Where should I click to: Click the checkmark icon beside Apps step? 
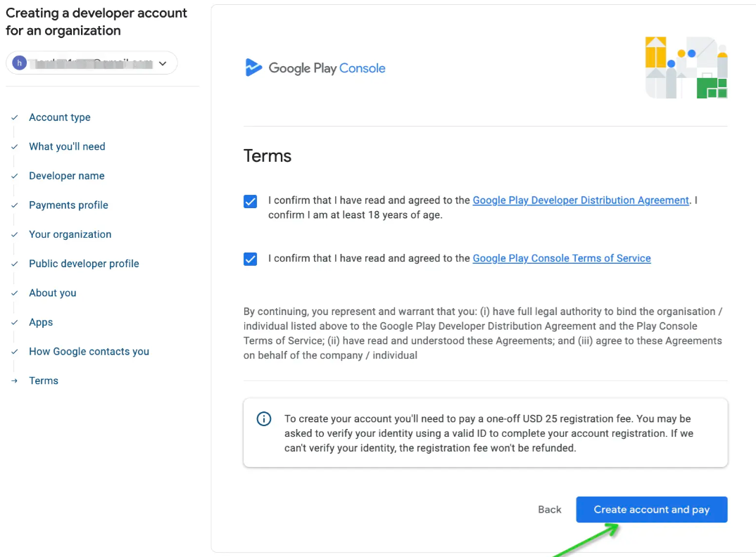click(x=14, y=322)
